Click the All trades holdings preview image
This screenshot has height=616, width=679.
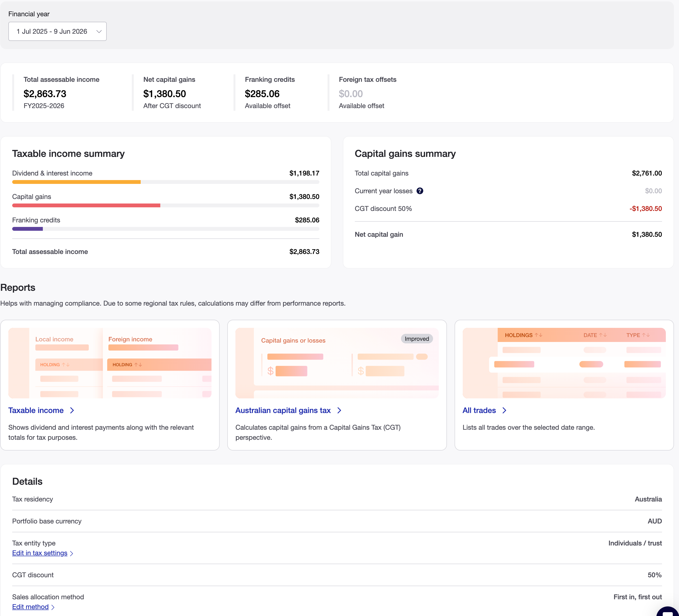tap(564, 363)
